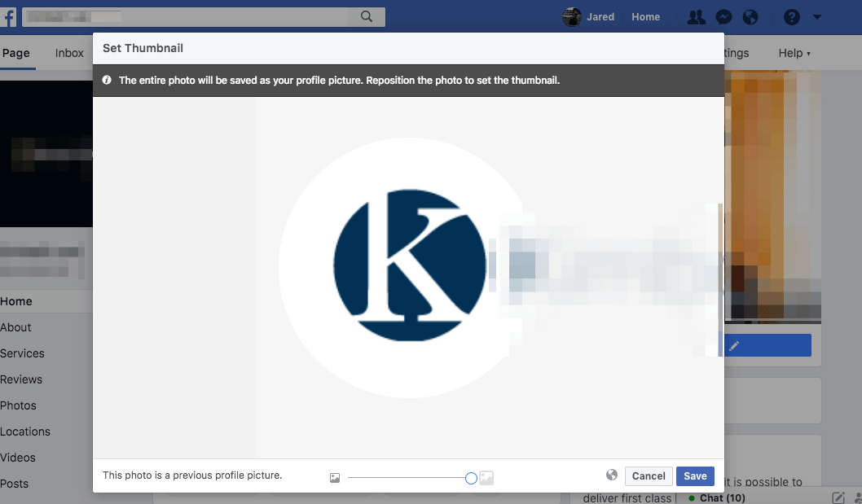
Task: Click the public audience globe icon
Action: click(612, 475)
